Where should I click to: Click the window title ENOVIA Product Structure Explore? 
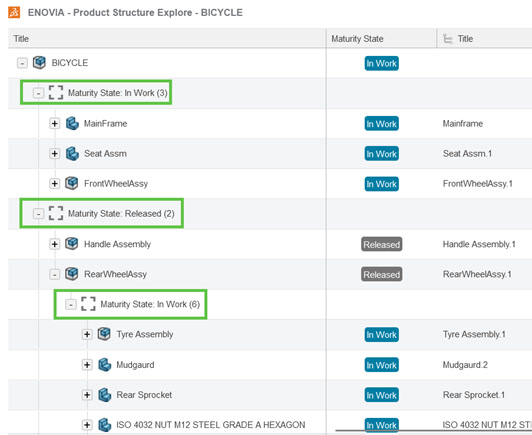135,13
